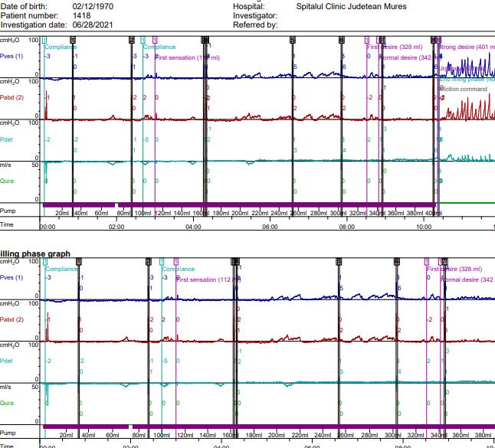Click Compliance label beside First sensation, top graph
Viewport: 495px width, 448px height.
[159, 47]
